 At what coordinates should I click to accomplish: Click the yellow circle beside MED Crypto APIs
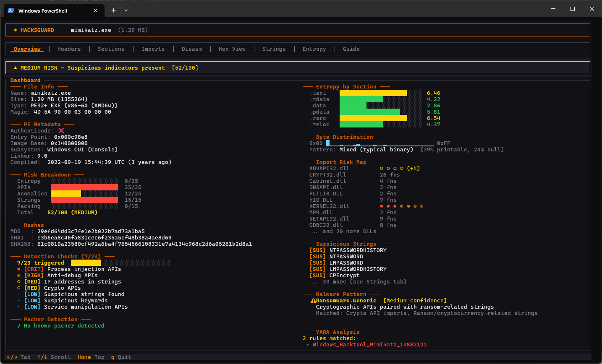click(19, 288)
